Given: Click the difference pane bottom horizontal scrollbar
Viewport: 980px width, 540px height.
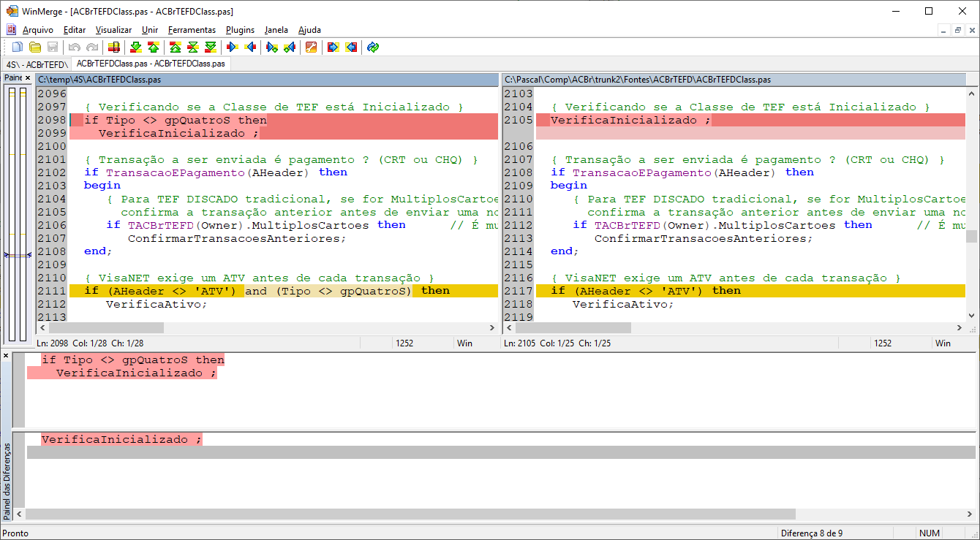Looking at the screenshot, I should click(x=410, y=514).
